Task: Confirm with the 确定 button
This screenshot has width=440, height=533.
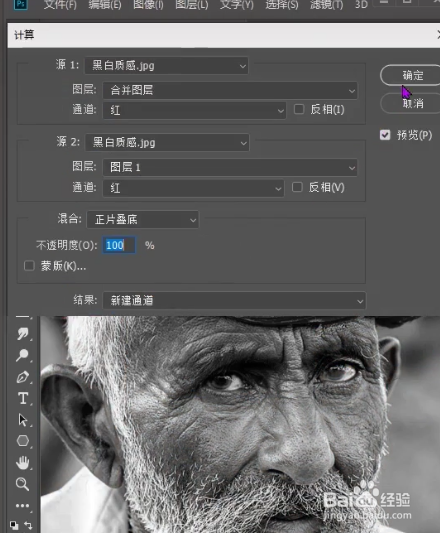Action: [410, 75]
